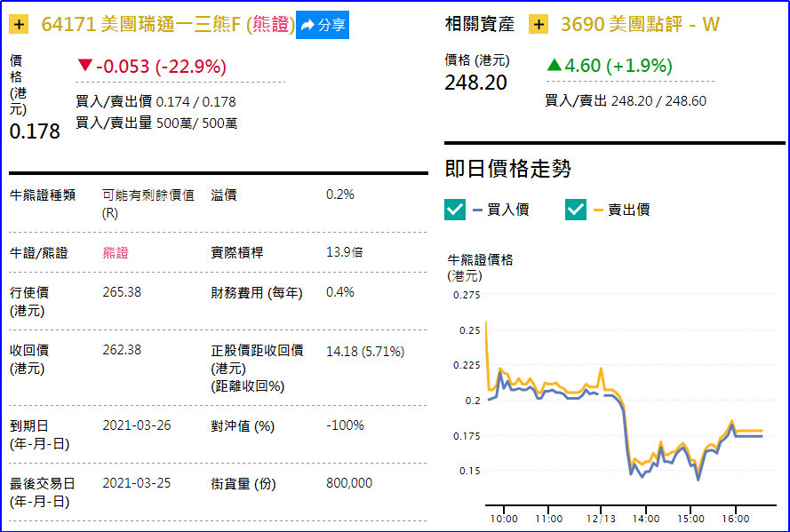The height and width of the screenshot is (532, 790).
Task: Open the 3690 美團點評 - W related asset link
Action: (640, 24)
